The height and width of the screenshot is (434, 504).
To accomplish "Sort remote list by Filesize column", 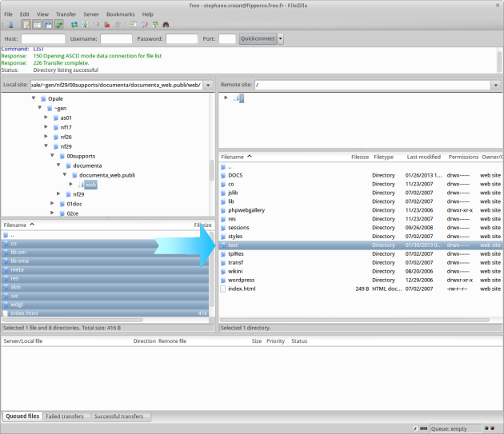I will pyautogui.click(x=360, y=157).
